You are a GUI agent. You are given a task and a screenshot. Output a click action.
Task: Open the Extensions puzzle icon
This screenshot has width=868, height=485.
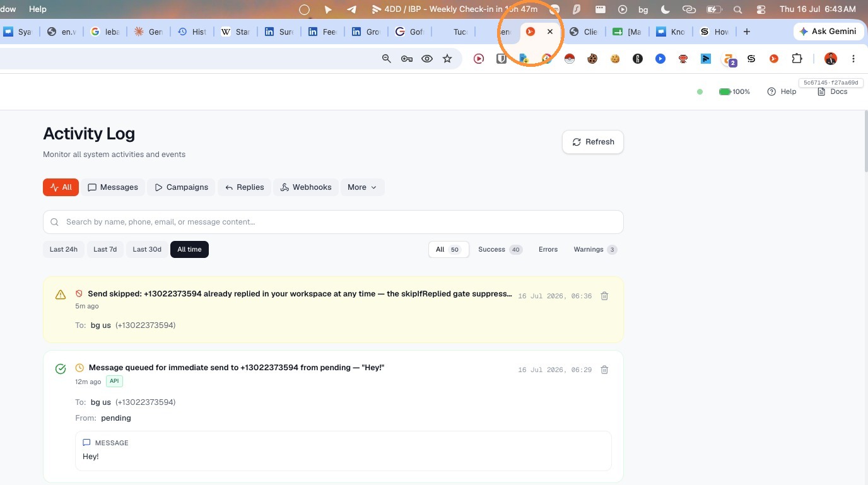point(797,59)
